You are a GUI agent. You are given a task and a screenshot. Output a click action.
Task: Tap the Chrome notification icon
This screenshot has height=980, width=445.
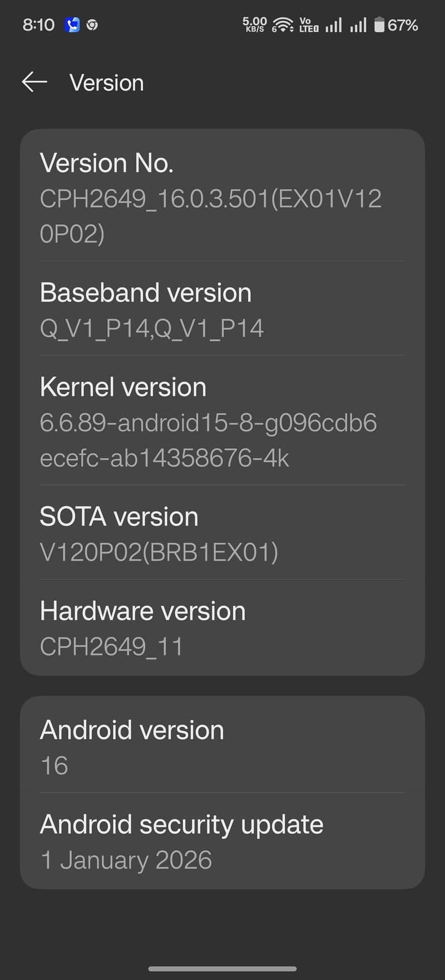coord(92,25)
